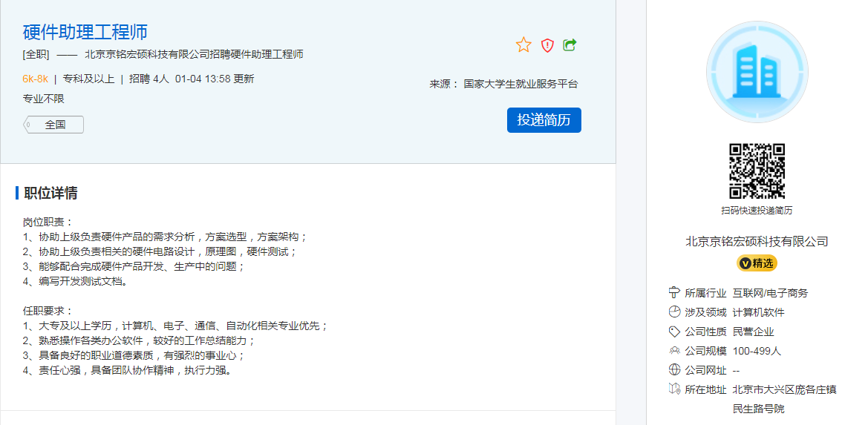
Task: Click the 01-04 13:58 更新 timestamp
Action: coord(215,79)
